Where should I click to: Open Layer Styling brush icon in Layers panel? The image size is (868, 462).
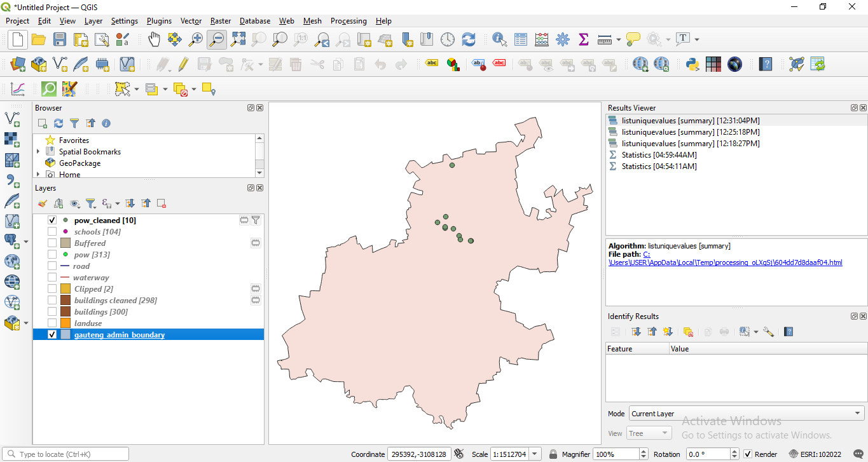[x=43, y=203]
